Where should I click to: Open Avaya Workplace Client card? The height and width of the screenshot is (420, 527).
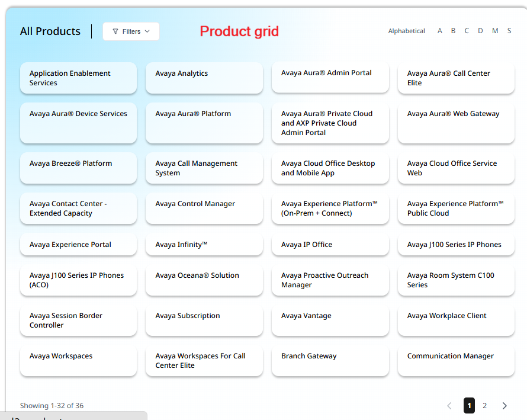coord(456,320)
